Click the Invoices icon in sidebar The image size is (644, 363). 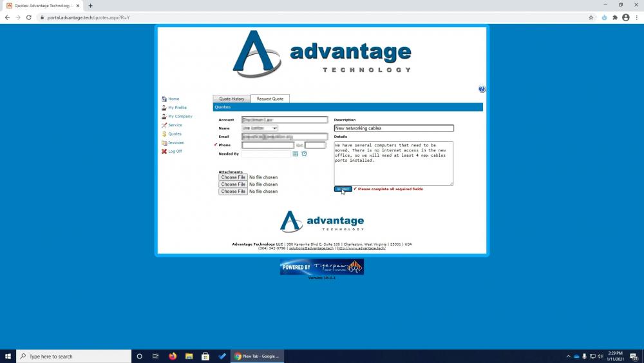tap(164, 142)
